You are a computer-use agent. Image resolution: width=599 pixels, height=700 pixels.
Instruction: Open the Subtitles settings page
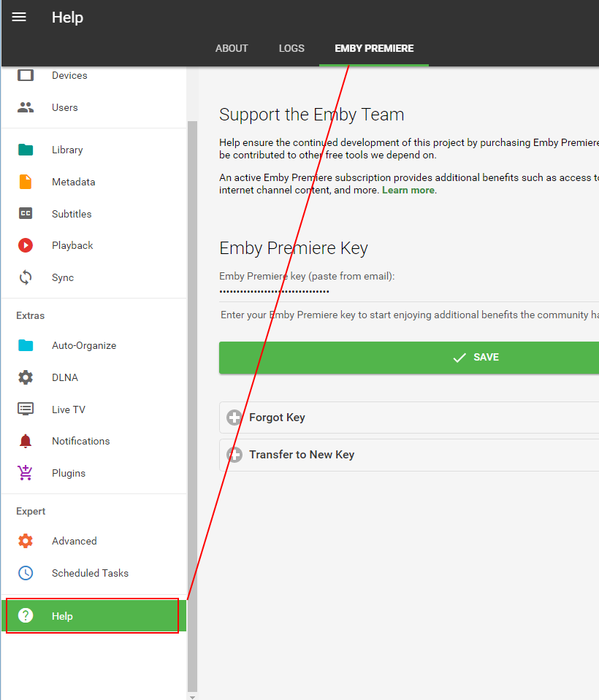click(94, 214)
